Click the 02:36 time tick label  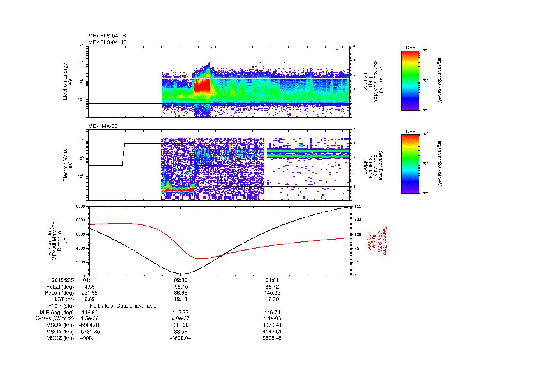pos(181,280)
